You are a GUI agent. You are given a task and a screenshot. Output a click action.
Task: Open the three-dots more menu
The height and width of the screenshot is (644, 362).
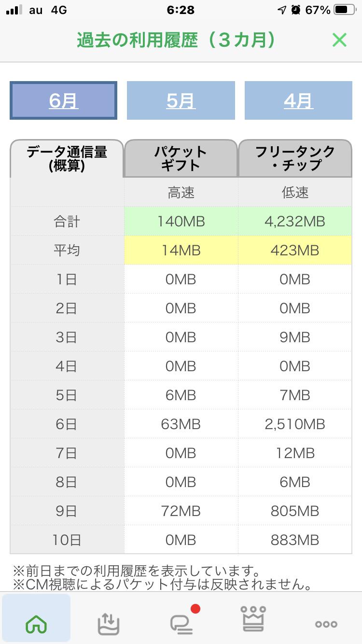tap(326, 624)
